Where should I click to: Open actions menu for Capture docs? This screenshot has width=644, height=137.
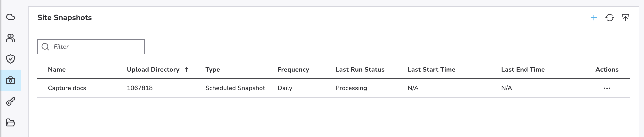[x=607, y=88]
